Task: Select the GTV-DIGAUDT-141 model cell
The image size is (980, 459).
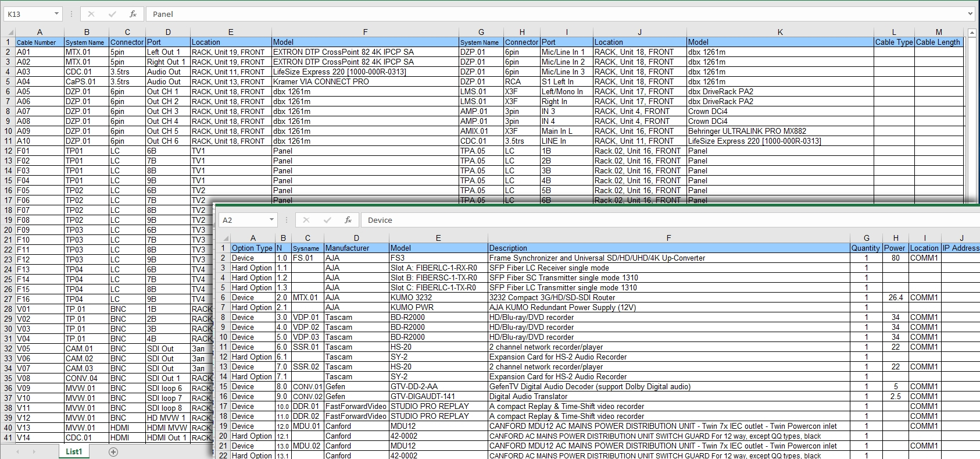Action: pyautogui.click(x=438, y=396)
